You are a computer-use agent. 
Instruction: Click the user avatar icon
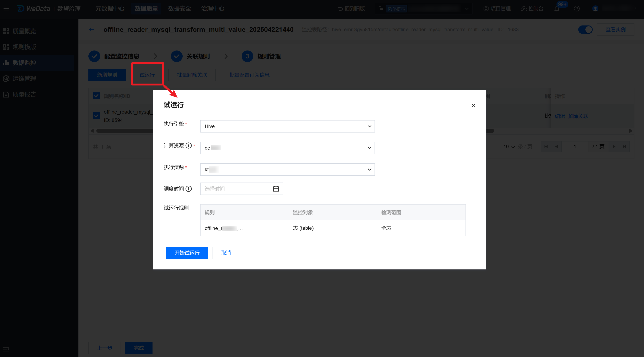pos(595,9)
